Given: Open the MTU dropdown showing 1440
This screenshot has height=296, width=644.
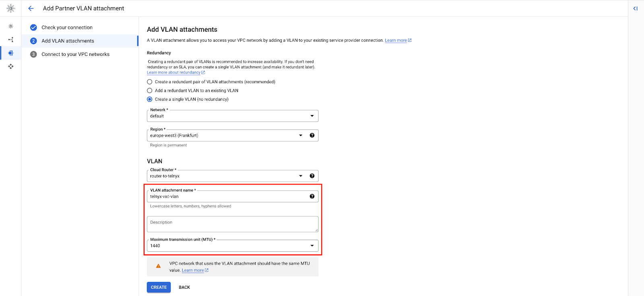Looking at the screenshot, I should coord(233,246).
